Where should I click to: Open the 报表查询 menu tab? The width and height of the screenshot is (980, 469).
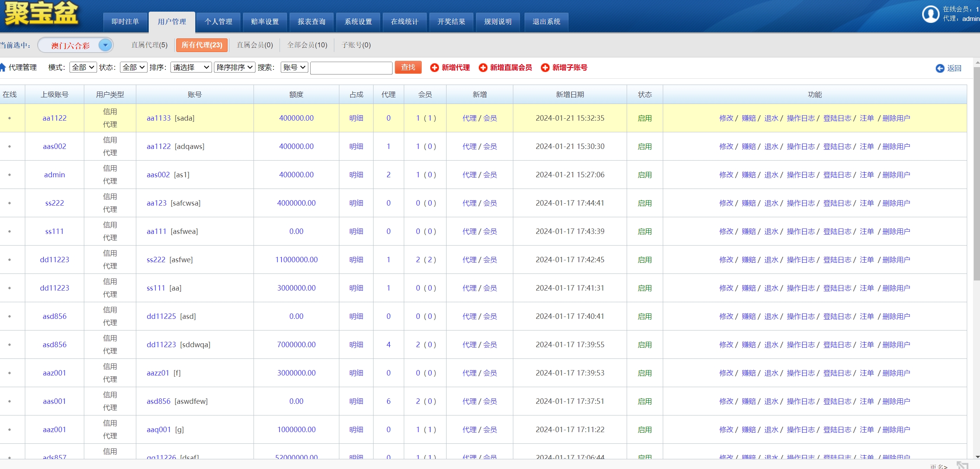click(x=311, y=22)
